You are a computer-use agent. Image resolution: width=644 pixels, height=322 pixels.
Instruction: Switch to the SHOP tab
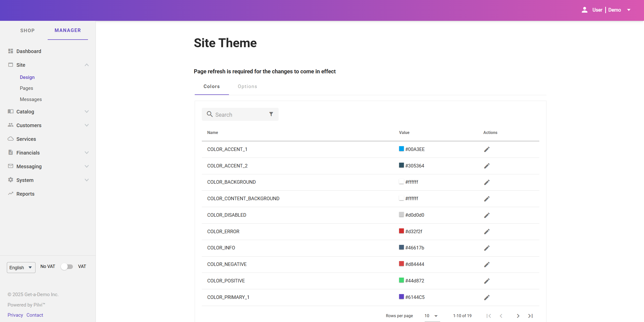click(27, 30)
